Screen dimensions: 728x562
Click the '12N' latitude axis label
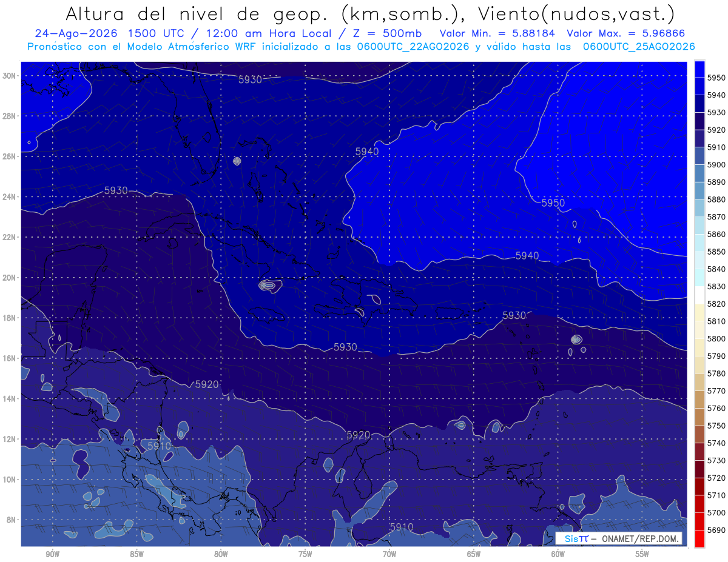9,438
